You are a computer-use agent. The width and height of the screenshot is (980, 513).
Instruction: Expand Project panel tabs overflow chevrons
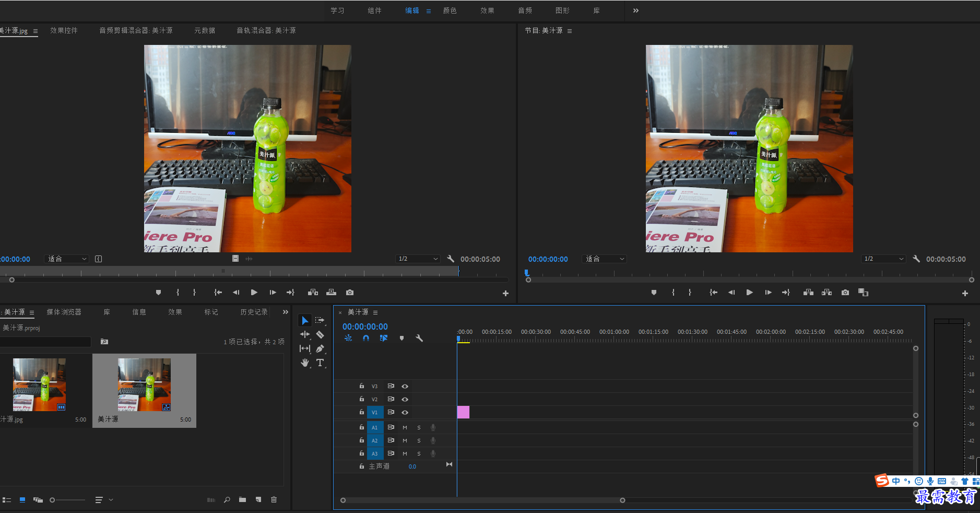[x=285, y=312]
